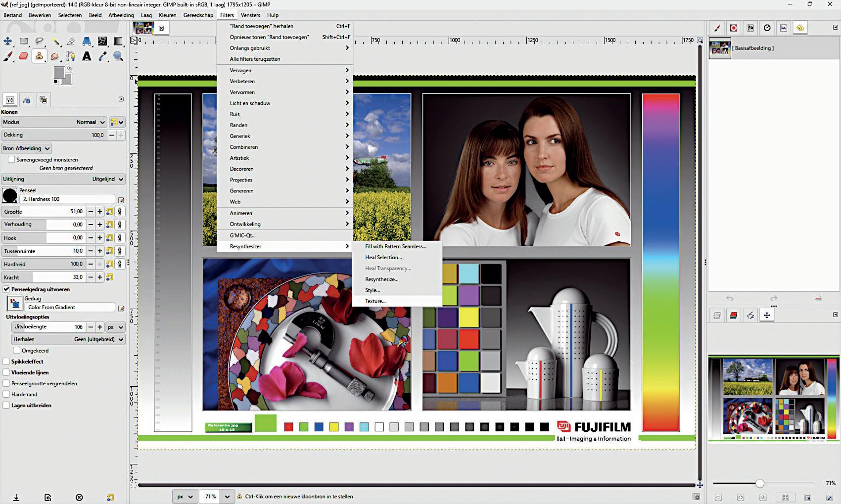Open the Kleuren menu
Viewport: 841px width, 504px height.
point(167,15)
